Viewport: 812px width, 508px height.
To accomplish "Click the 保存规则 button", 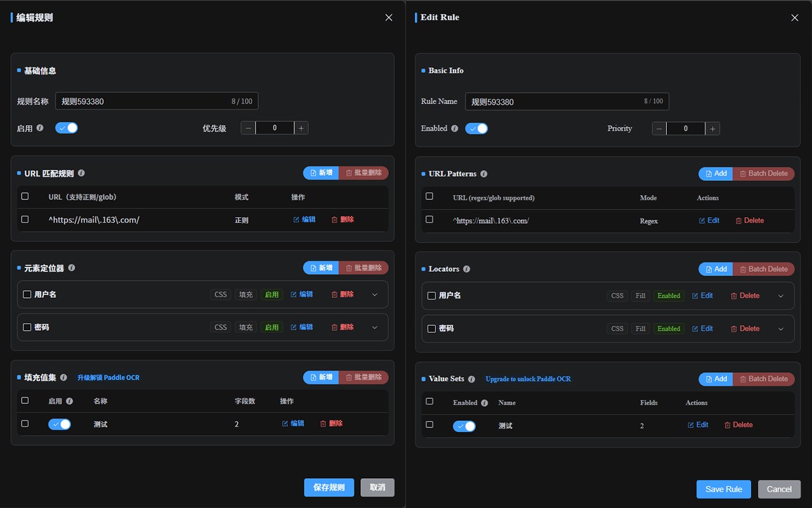I will (329, 488).
